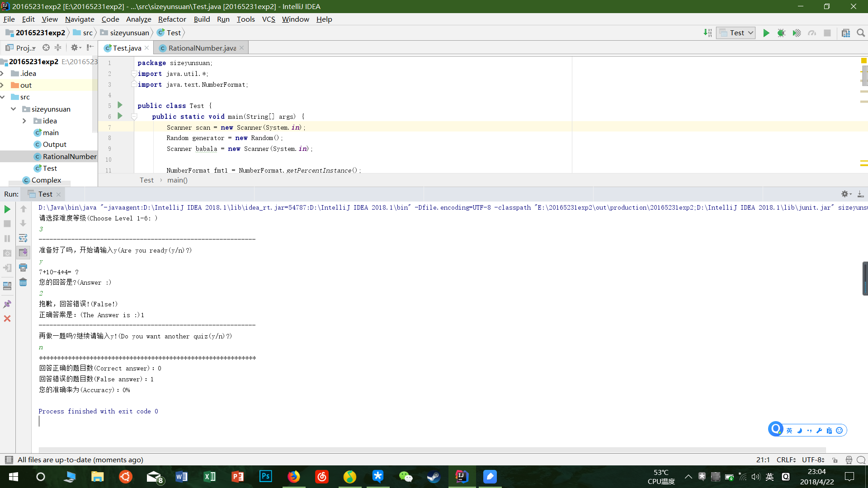Click the Make Project build icon
Viewport: 868px width, 488px height.
tap(708, 33)
